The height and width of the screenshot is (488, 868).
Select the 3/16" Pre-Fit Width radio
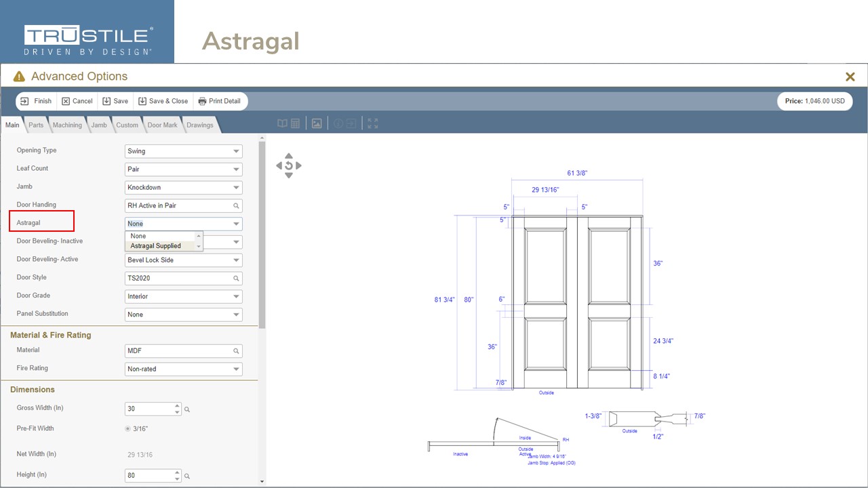coord(127,428)
